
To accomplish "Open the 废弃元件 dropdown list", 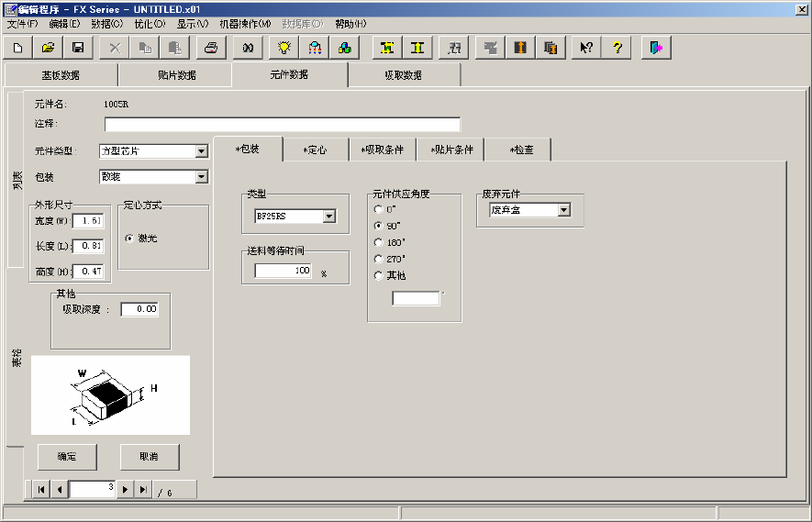I will click(x=564, y=210).
